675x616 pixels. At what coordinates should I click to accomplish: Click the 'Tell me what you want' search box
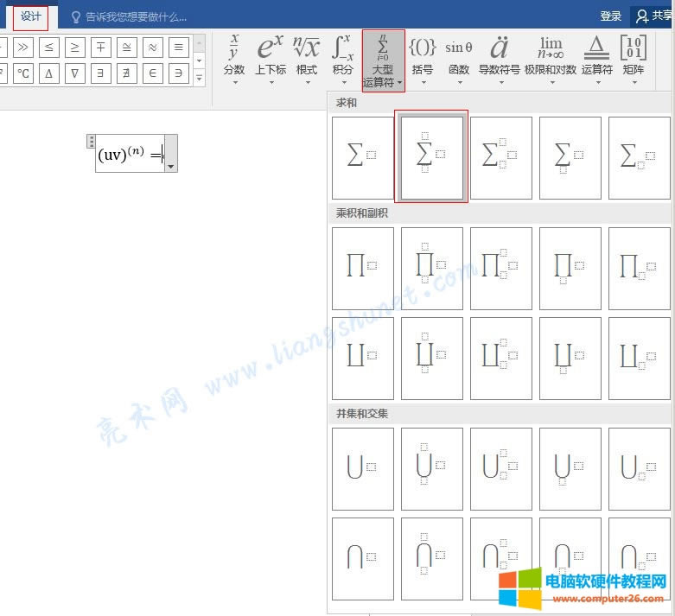pyautogui.click(x=137, y=16)
